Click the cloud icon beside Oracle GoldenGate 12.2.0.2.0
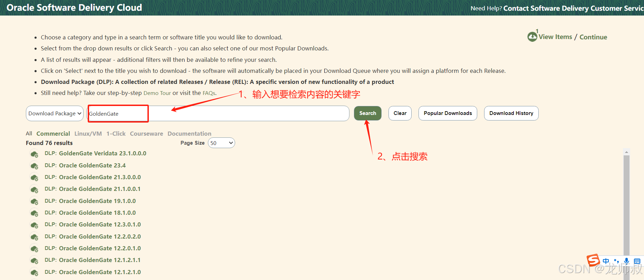 34,237
